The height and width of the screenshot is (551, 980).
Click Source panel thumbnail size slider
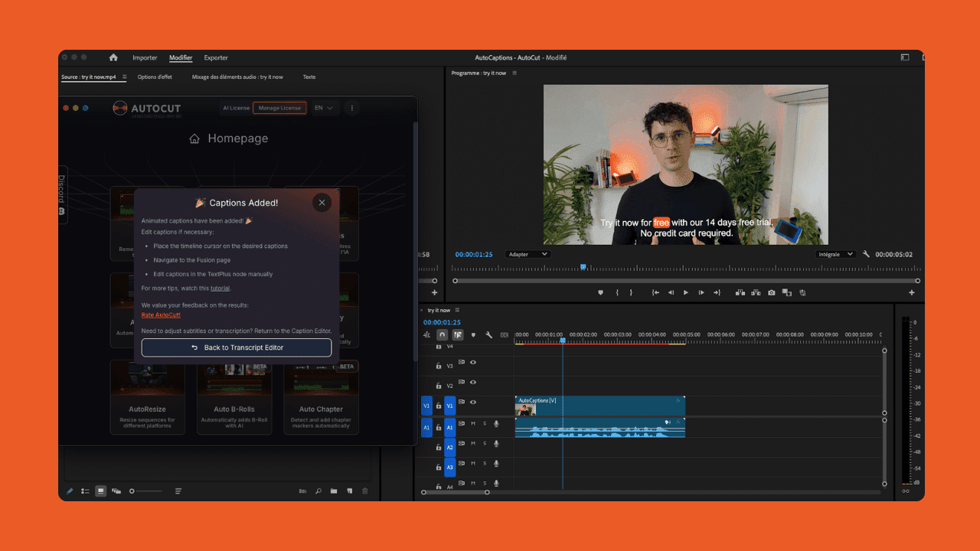pyautogui.click(x=146, y=491)
